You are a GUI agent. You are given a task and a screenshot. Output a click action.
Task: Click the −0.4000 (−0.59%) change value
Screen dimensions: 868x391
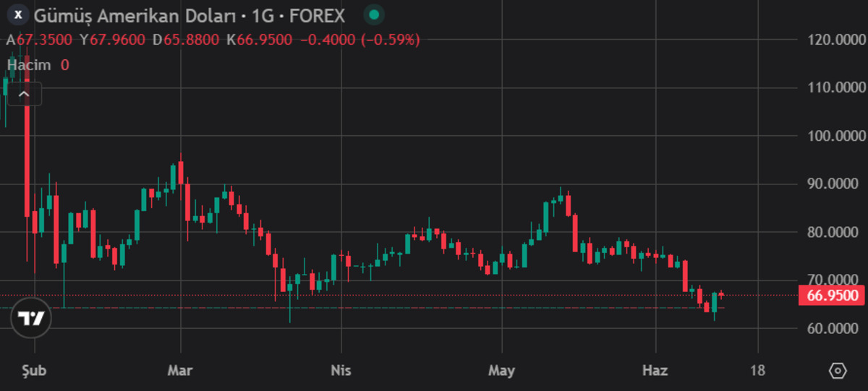360,40
